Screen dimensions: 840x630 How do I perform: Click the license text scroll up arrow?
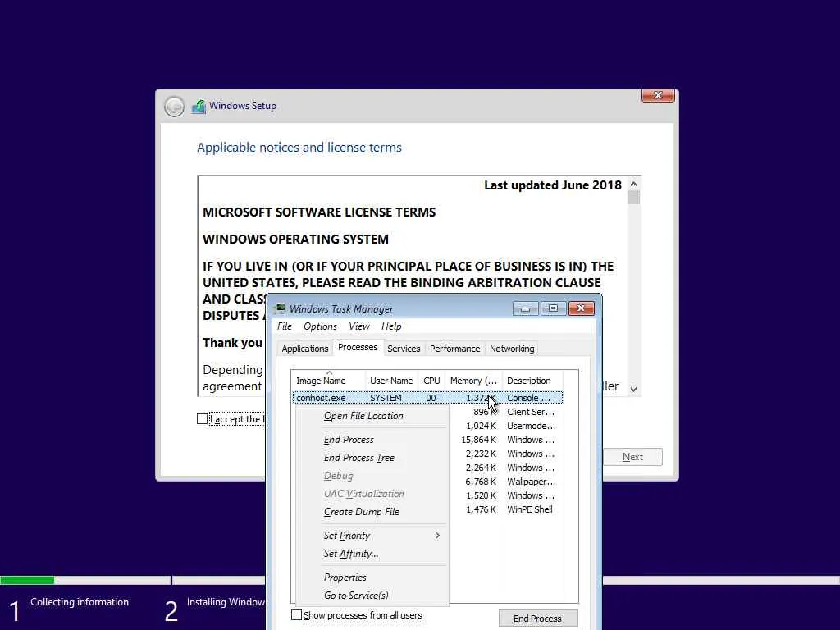tap(634, 184)
